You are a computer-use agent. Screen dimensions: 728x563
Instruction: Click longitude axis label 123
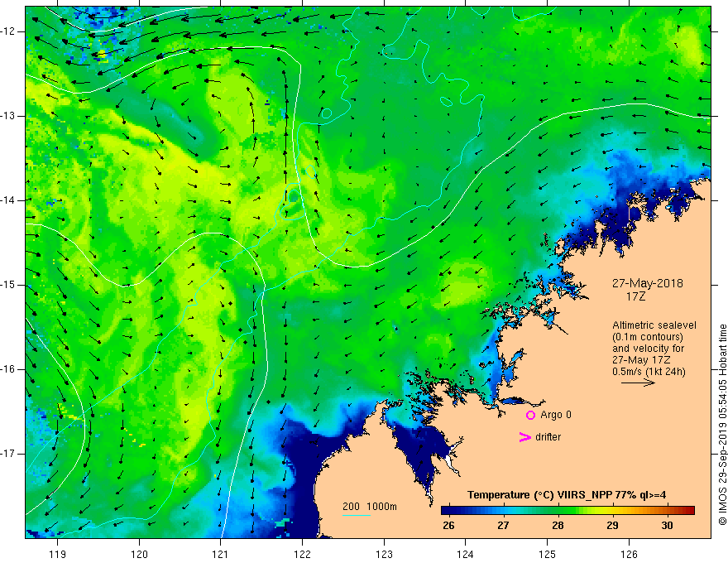pyautogui.click(x=384, y=554)
